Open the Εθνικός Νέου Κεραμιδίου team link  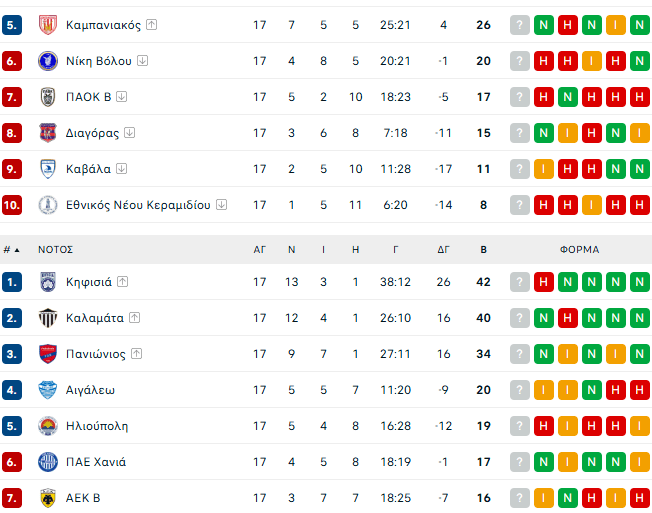(138, 205)
